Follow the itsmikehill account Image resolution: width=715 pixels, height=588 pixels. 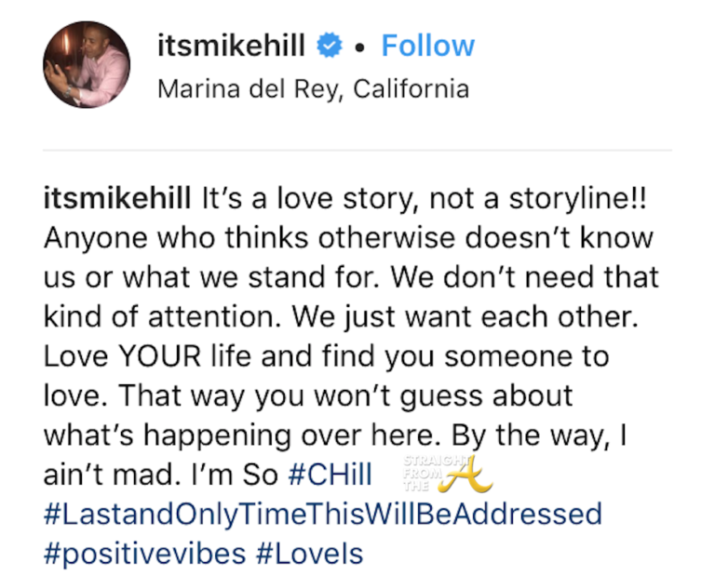427,46
